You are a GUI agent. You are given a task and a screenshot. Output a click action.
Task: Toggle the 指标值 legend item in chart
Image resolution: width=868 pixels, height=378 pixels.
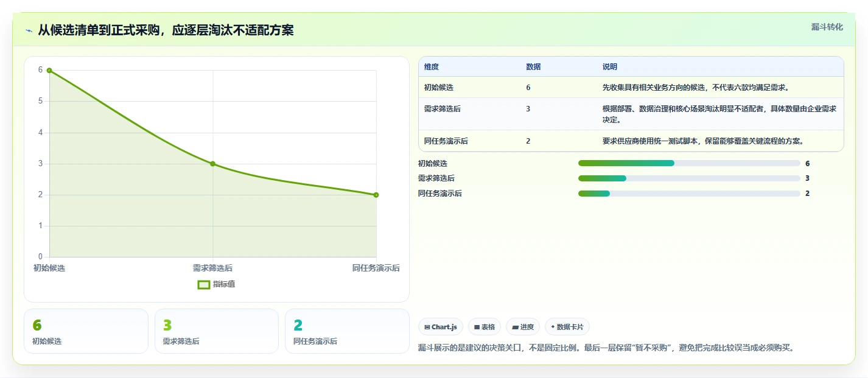coord(217,284)
